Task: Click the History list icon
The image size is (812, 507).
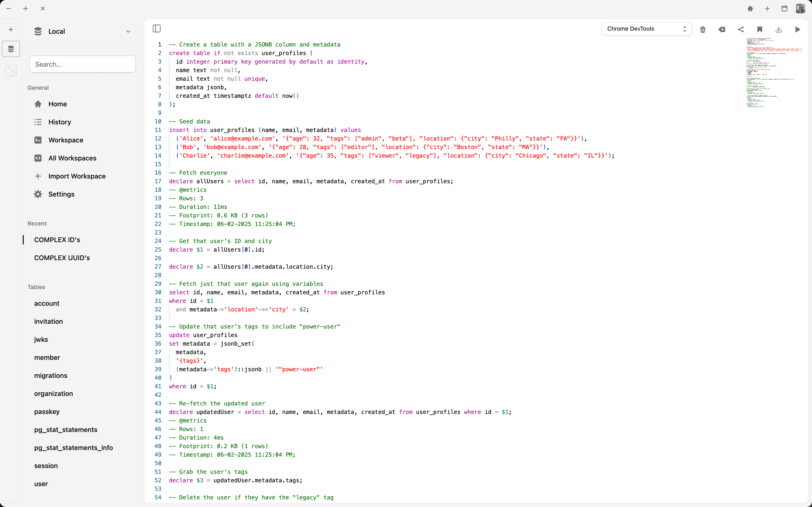Action: coord(38,122)
